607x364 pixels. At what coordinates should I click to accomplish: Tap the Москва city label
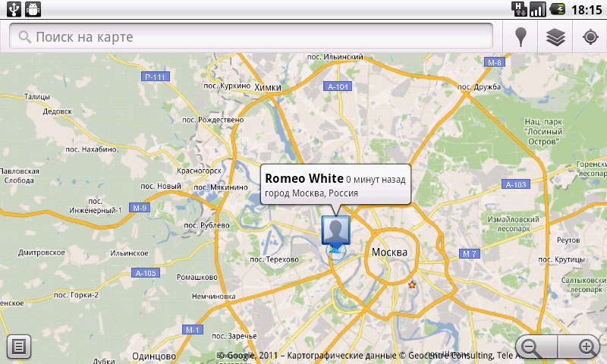pos(389,252)
